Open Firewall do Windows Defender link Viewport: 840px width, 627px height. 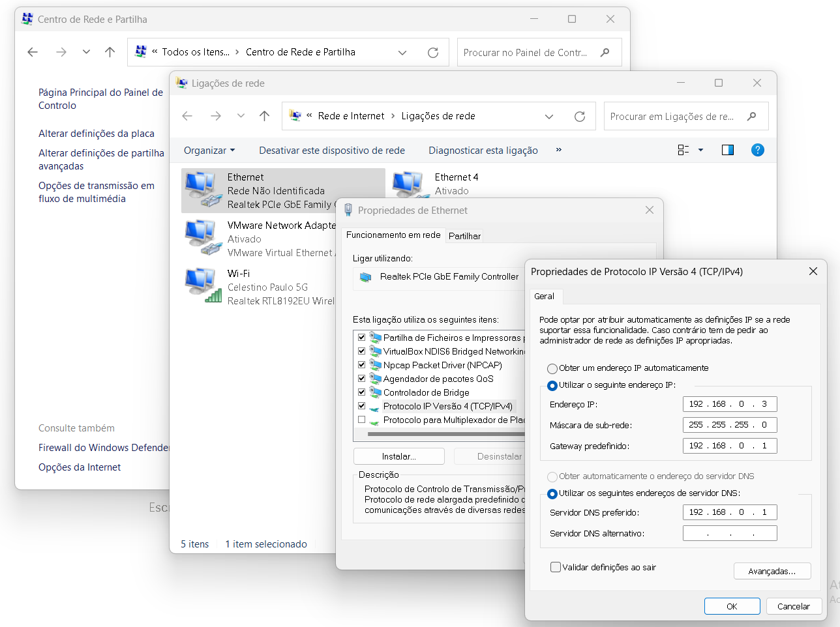(103, 448)
